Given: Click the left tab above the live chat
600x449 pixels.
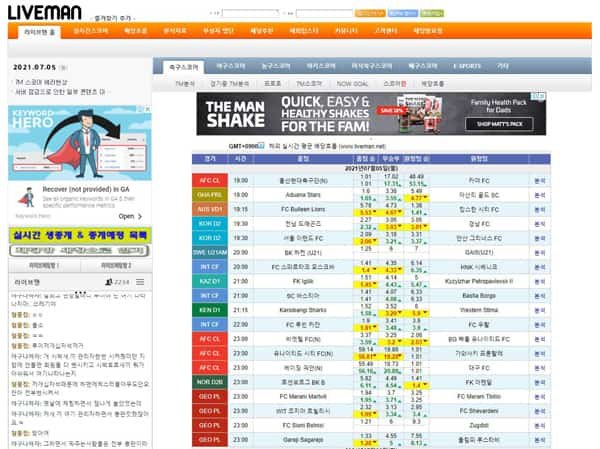Looking at the screenshot, I should [x=44, y=266].
